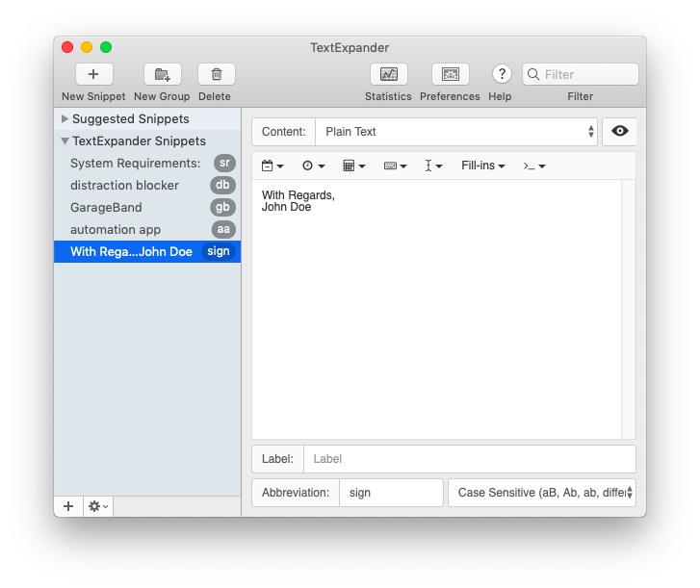
Task: Select the With Rega...John Doe snippet
Action: [x=147, y=251]
